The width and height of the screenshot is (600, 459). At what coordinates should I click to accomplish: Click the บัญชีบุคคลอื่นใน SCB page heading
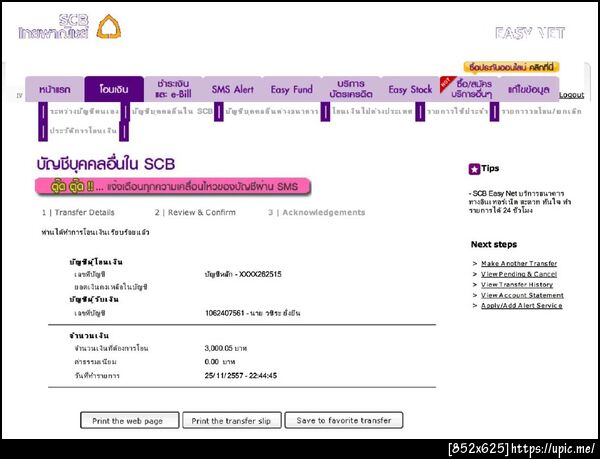(x=106, y=164)
